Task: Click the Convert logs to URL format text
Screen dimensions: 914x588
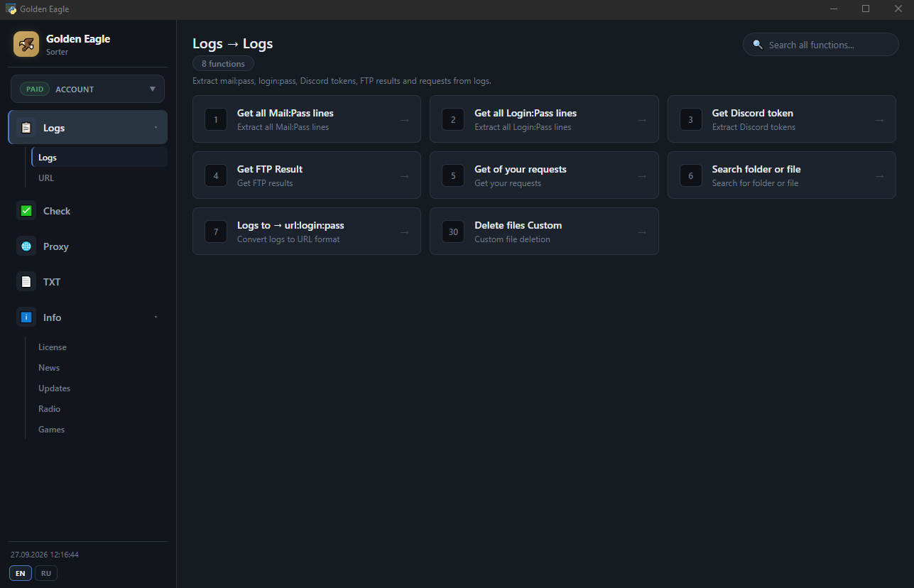Action: 288,239
